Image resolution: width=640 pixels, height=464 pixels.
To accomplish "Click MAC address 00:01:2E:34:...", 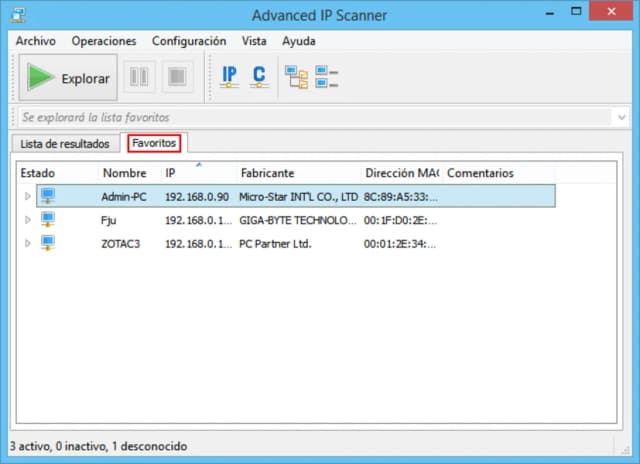I will [400, 244].
